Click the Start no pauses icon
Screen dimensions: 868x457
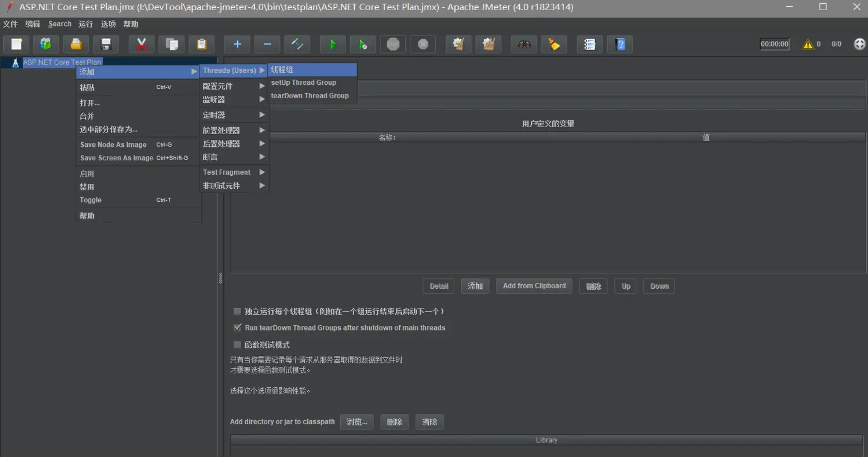363,44
